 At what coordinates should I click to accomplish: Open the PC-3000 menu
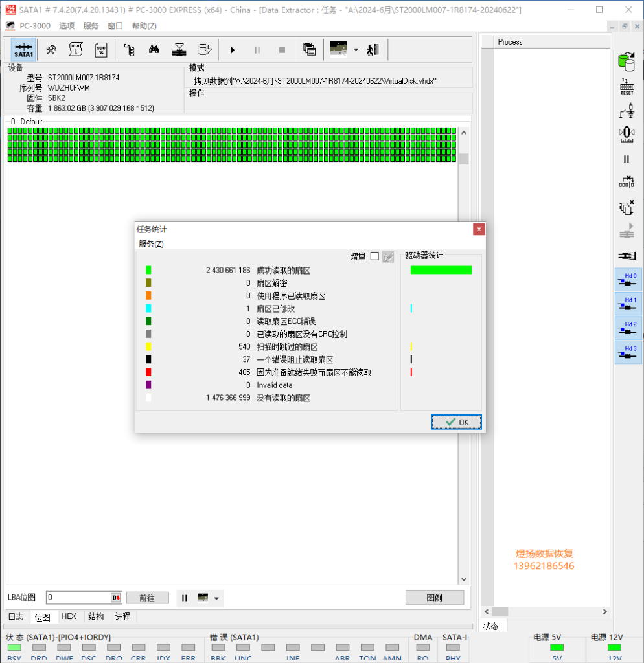[35, 26]
